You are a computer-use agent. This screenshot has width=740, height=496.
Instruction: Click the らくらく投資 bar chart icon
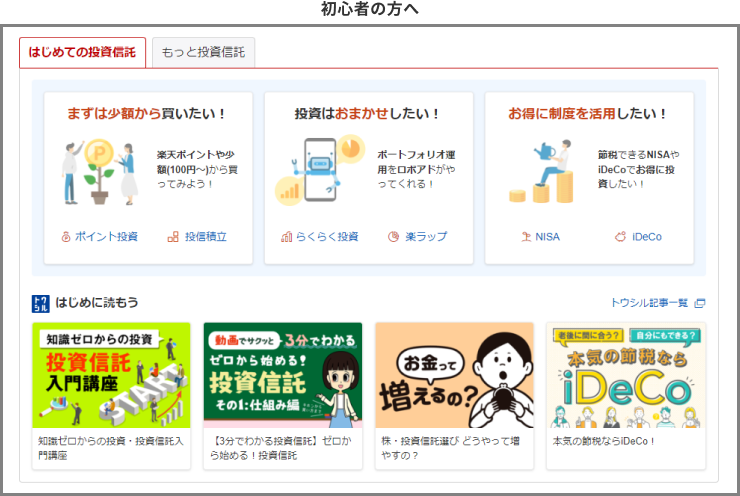pyautogui.click(x=286, y=236)
